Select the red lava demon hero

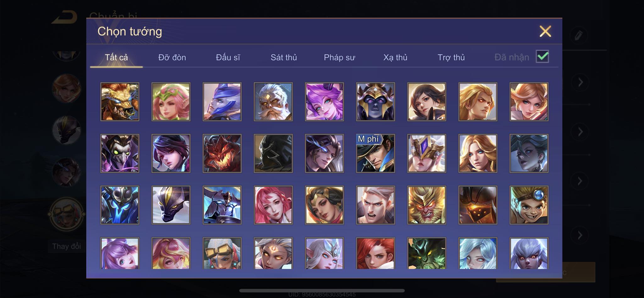point(222,153)
